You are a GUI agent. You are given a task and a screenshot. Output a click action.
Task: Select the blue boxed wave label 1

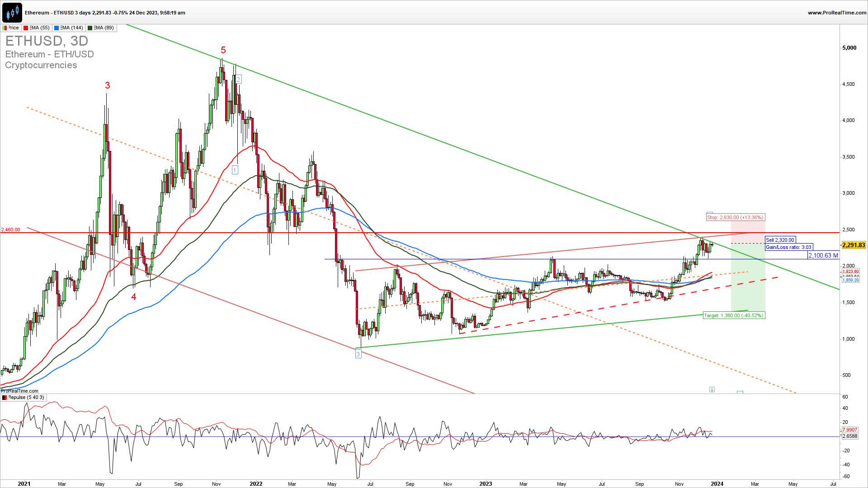[x=235, y=170]
